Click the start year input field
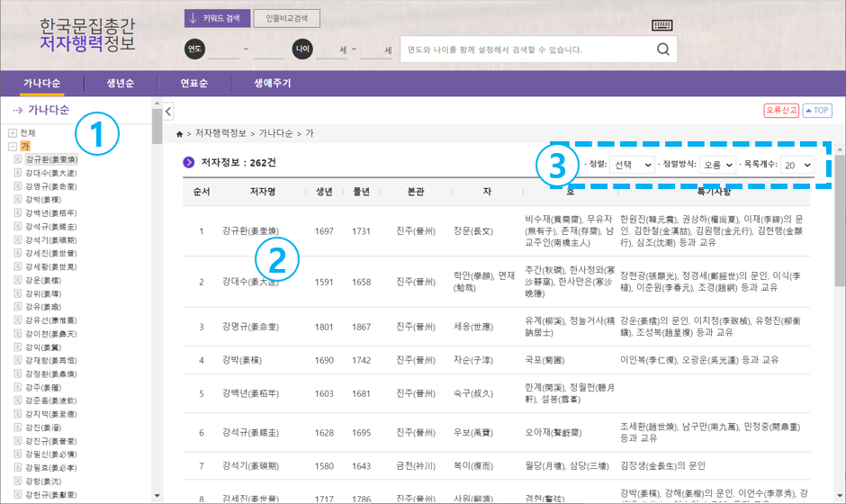The width and height of the screenshot is (846, 504). click(223, 49)
